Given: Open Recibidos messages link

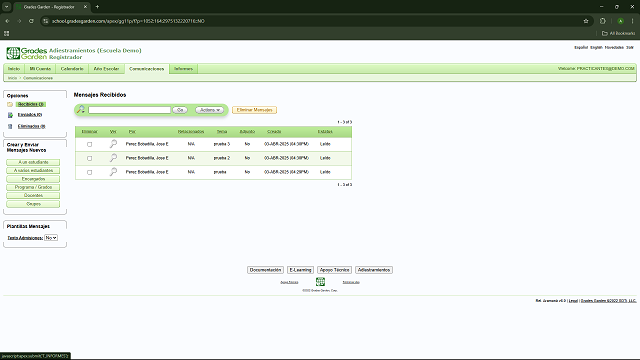Looking at the screenshot, I should [x=31, y=104].
